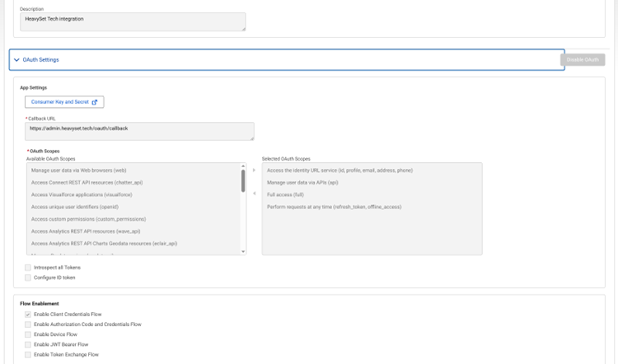Viewport: 618px width, 364px height.
Task: Uncheck Enable Client Credentials Flow
Action: coord(27,315)
